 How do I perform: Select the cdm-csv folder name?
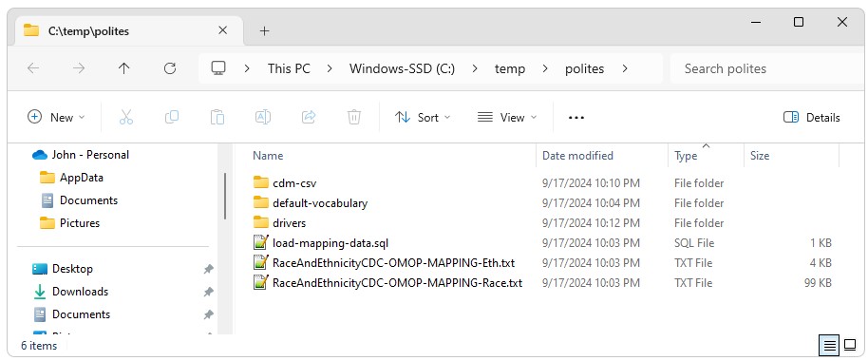[294, 182]
